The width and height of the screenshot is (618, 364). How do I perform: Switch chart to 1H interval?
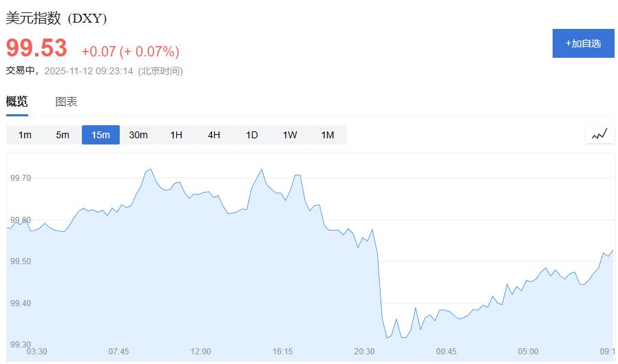(x=176, y=135)
